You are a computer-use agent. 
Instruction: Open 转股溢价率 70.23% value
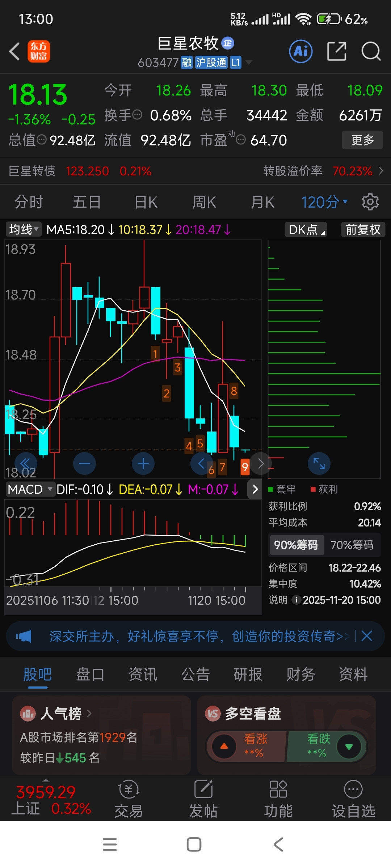click(x=352, y=171)
